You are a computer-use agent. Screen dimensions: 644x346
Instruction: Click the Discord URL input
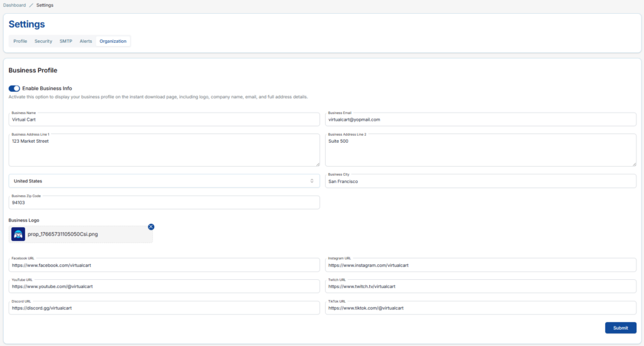coord(164,308)
